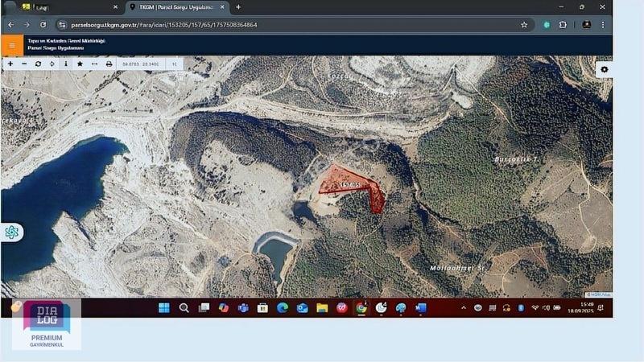Click the zoom level indicator

[175, 64]
